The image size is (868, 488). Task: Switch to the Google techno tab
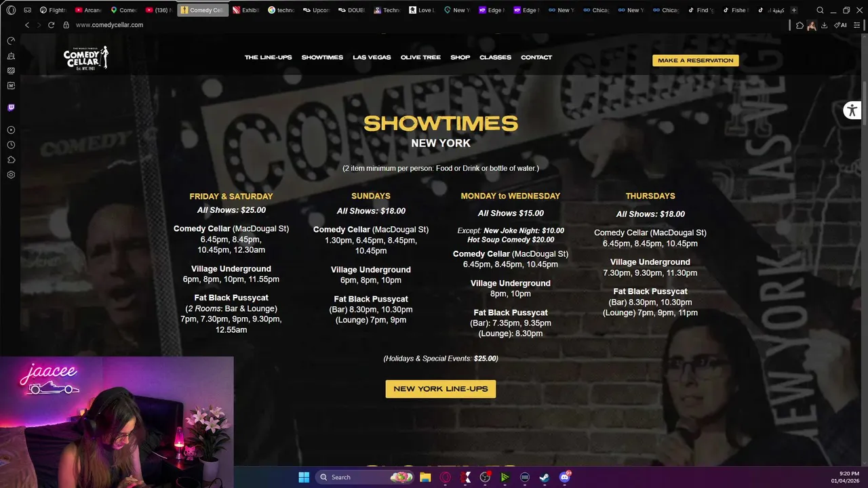click(x=281, y=10)
